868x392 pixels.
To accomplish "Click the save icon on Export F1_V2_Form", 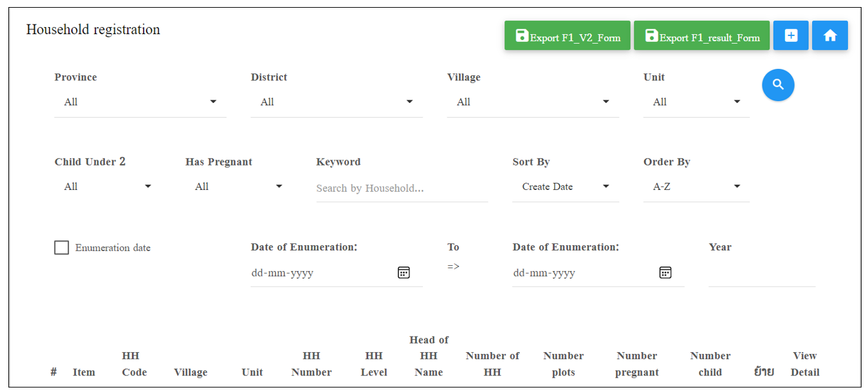I will point(521,35).
